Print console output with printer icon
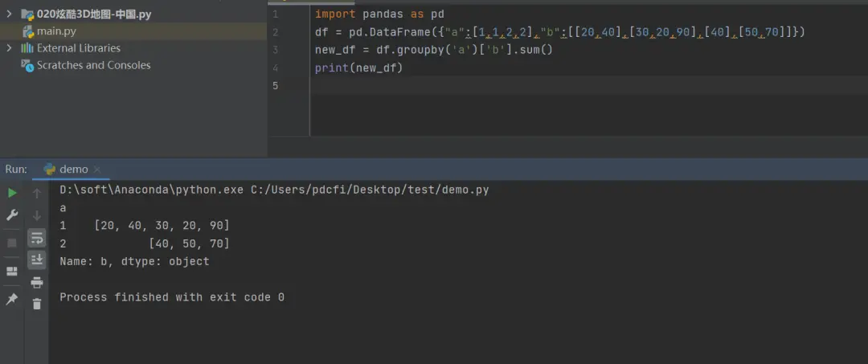The height and width of the screenshot is (364, 868). click(x=37, y=283)
